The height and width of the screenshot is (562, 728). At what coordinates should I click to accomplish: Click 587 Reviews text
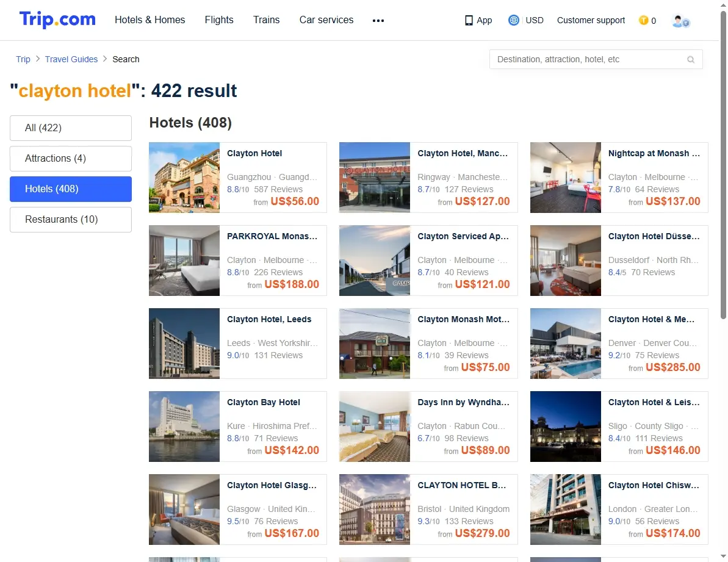278,189
